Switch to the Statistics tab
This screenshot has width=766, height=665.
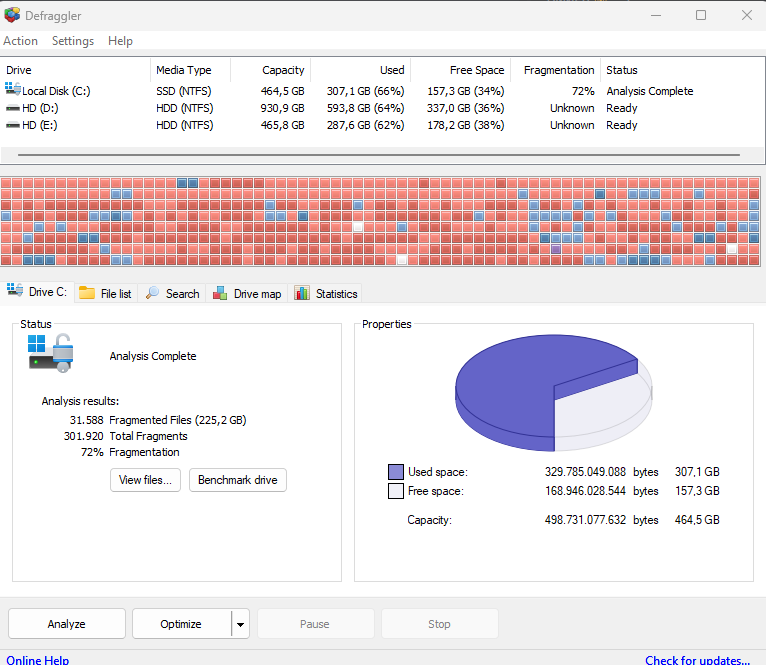325,293
